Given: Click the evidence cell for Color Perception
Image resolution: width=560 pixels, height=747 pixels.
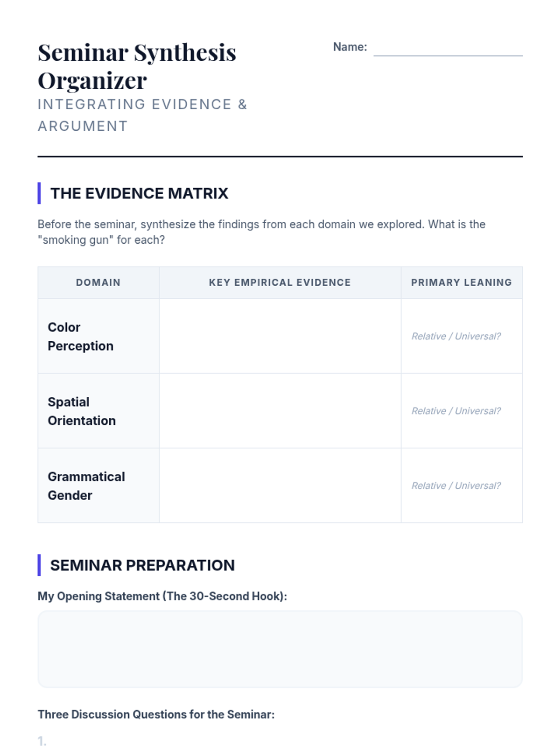Looking at the screenshot, I should coord(280,336).
